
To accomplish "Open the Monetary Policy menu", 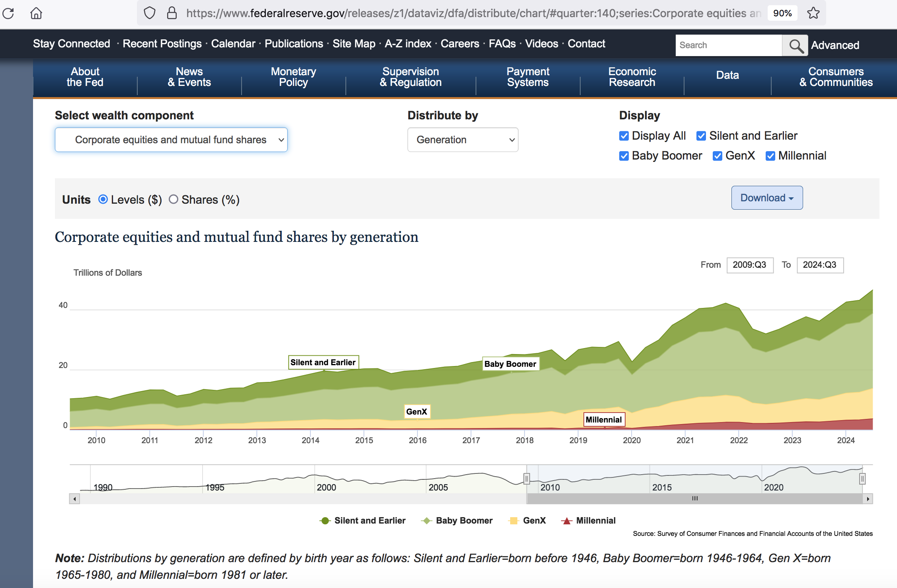I will click(x=293, y=77).
